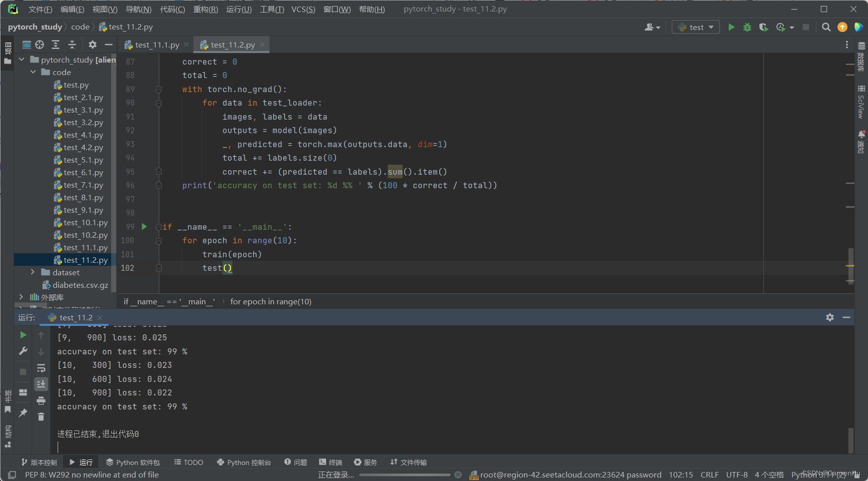The width and height of the screenshot is (868, 481).
Task: Open the 文件传输 tool window
Action: pyautogui.click(x=408, y=462)
